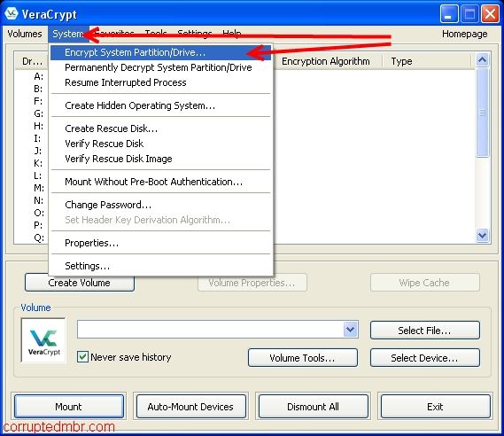Open Settings entry in System menu

(160, 266)
